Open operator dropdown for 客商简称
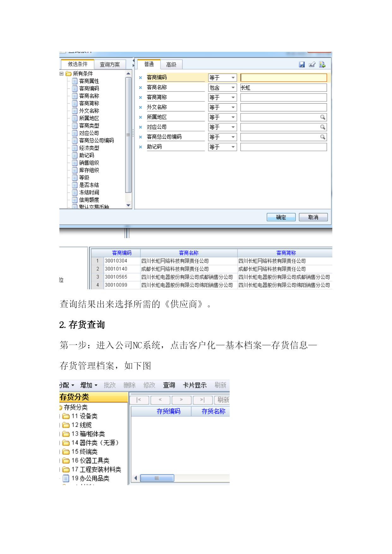The height and width of the screenshot is (554, 392). pyautogui.click(x=233, y=98)
